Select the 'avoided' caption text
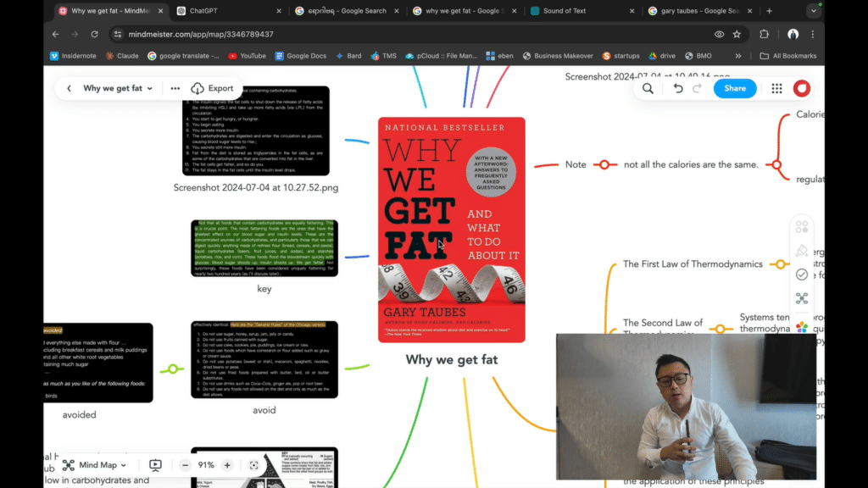This screenshot has width=868, height=488. [x=79, y=415]
